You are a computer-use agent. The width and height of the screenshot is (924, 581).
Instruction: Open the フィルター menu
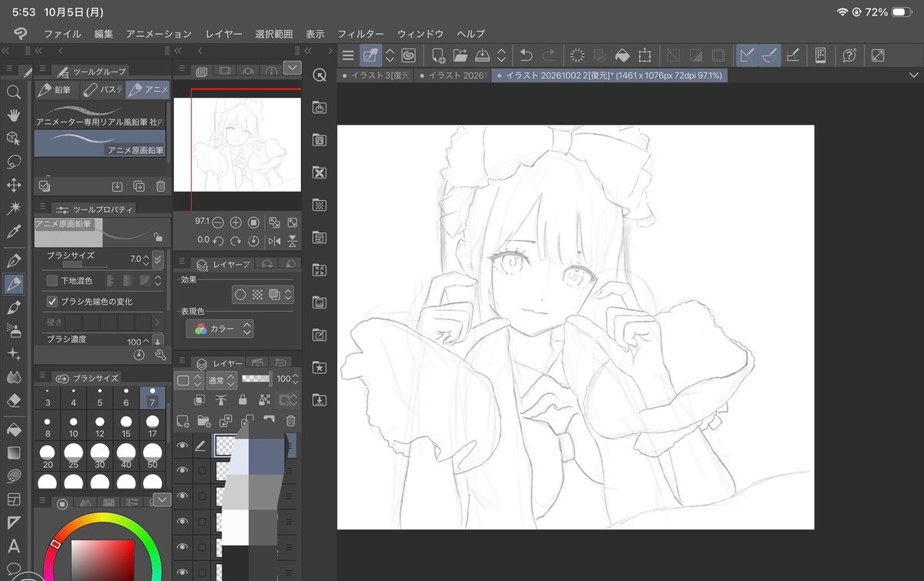360,34
